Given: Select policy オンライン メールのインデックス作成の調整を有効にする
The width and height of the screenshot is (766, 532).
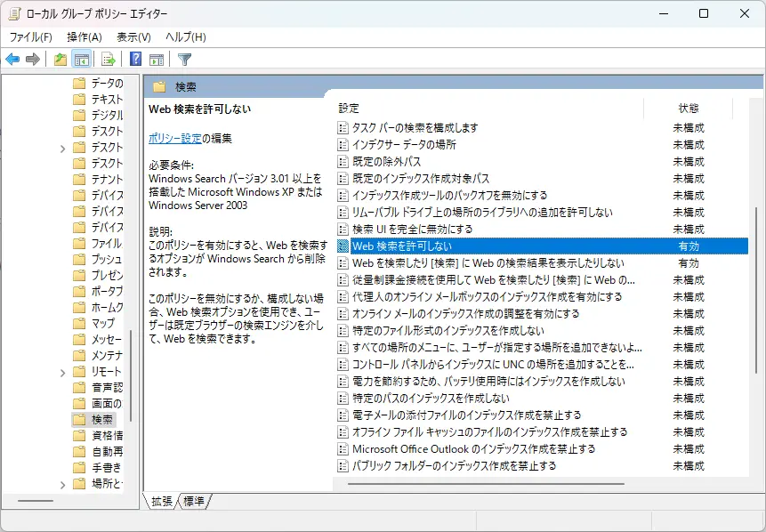Looking at the screenshot, I should tap(465, 314).
